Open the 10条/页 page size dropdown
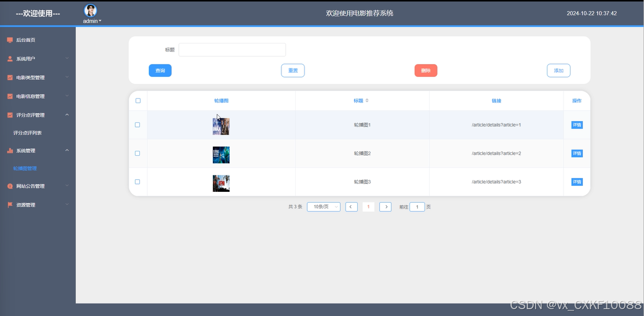The height and width of the screenshot is (316, 644). click(324, 207)
